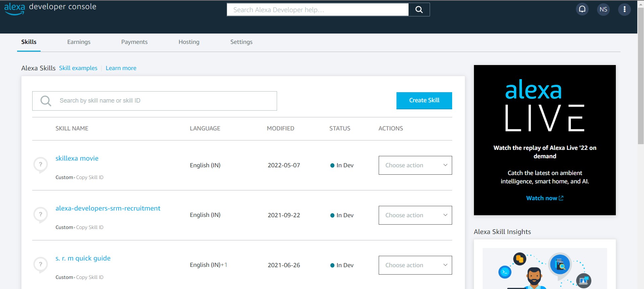
Task: Click Watch now link on Alexa Live banner
Action: coord(545,198)
